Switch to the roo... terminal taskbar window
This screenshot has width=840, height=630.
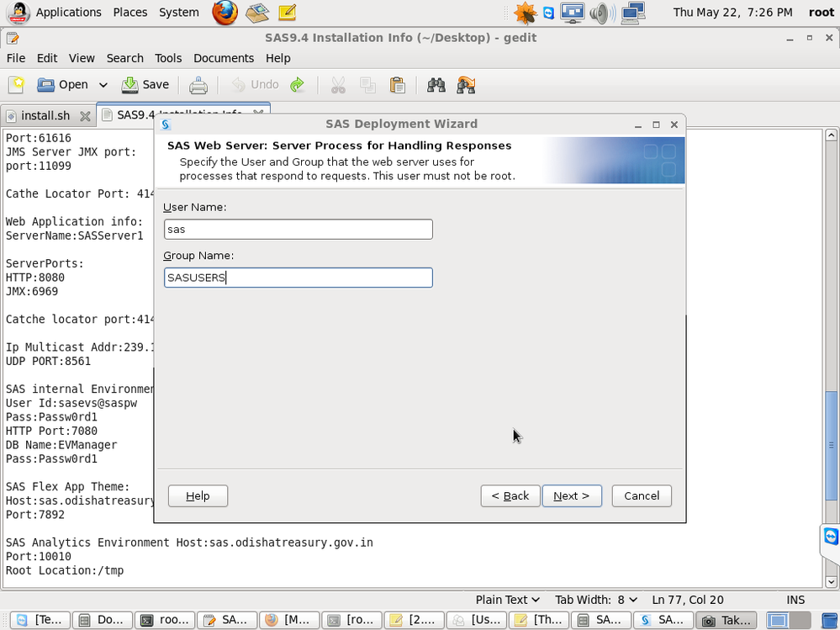pyautogui.click(x=165, y=620)
